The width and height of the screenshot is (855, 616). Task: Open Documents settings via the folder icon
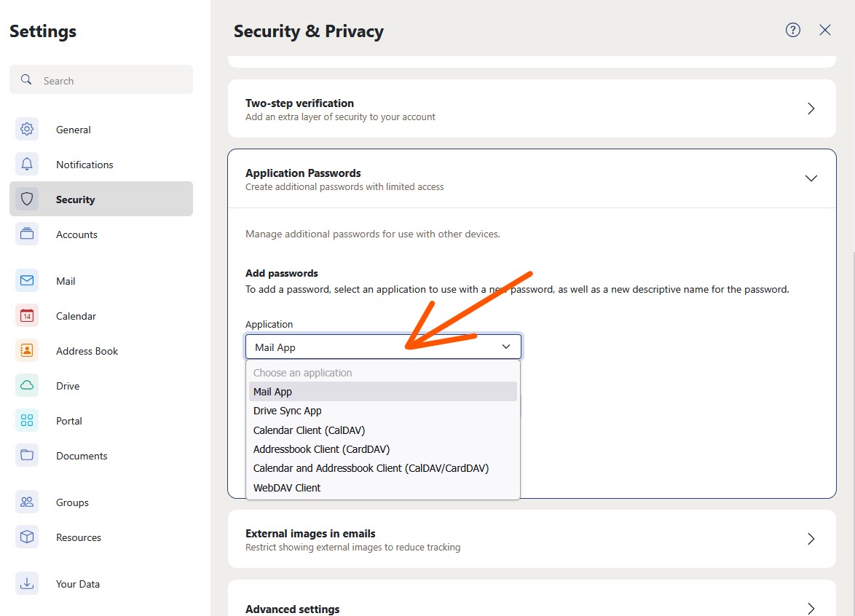[x=26, y=455]
